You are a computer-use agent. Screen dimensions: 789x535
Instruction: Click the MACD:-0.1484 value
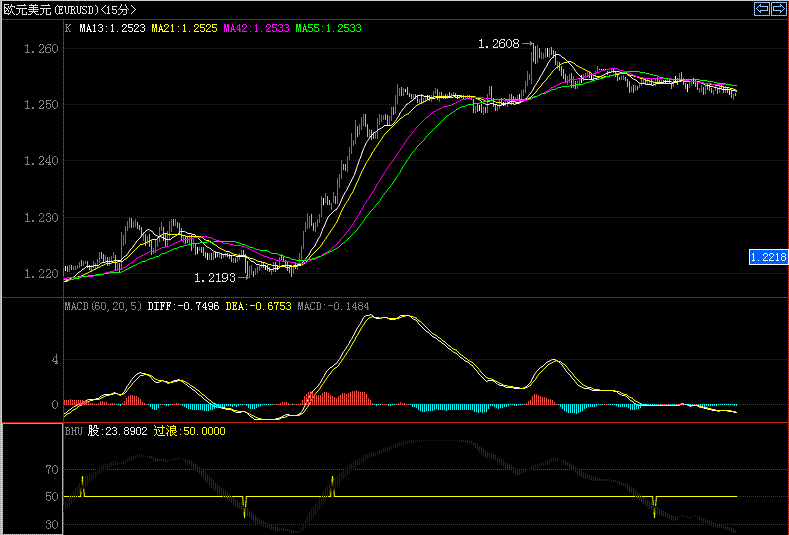tap(333, 306)
